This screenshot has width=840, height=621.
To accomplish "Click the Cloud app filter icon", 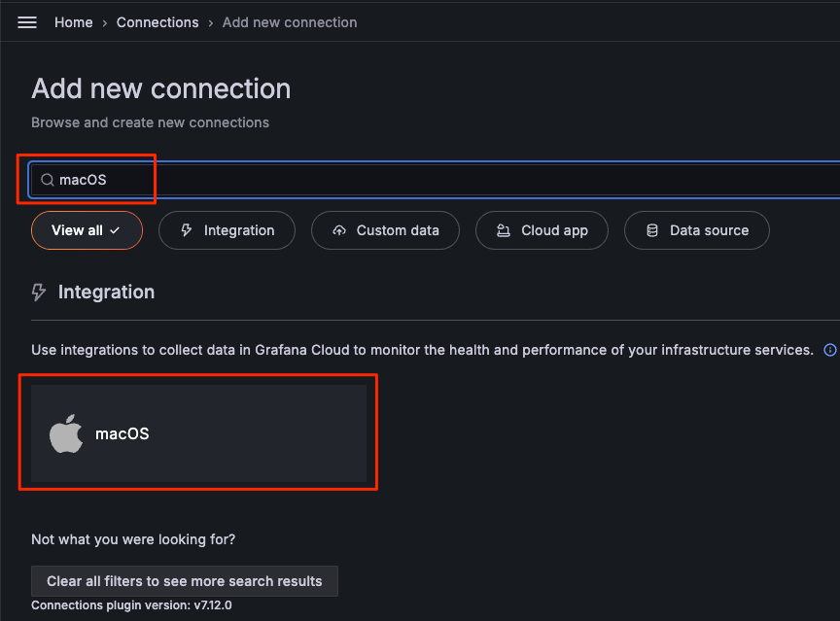I will [504, 230].
